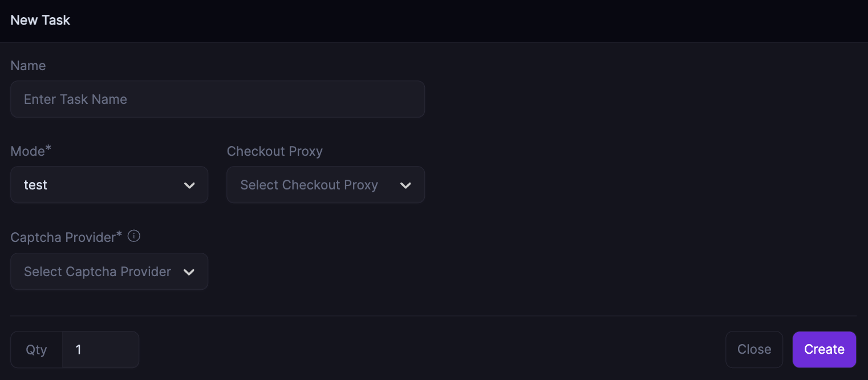868x380 pixels.
Task: Click the chevron arrow in Checkout Proxy dropdown
Action: [405, 185]
